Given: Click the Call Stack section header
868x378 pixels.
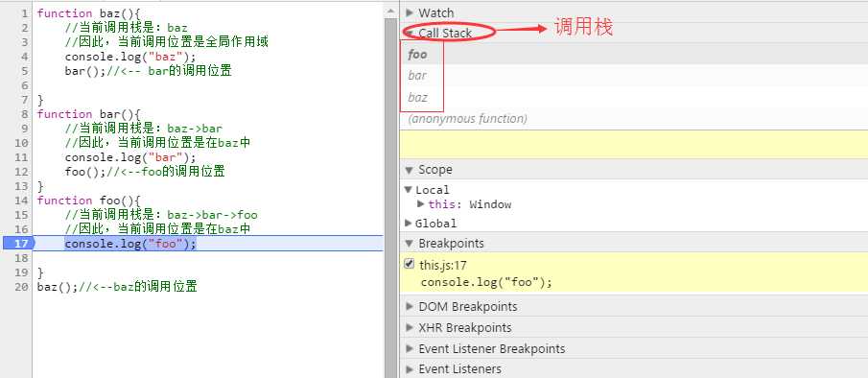Looking at the screenshot, I should [x=633, y=34].
